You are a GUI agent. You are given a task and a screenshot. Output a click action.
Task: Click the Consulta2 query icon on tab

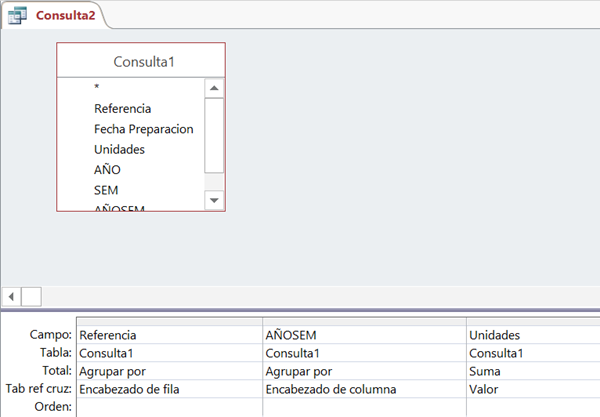click(x=17, y=15)
